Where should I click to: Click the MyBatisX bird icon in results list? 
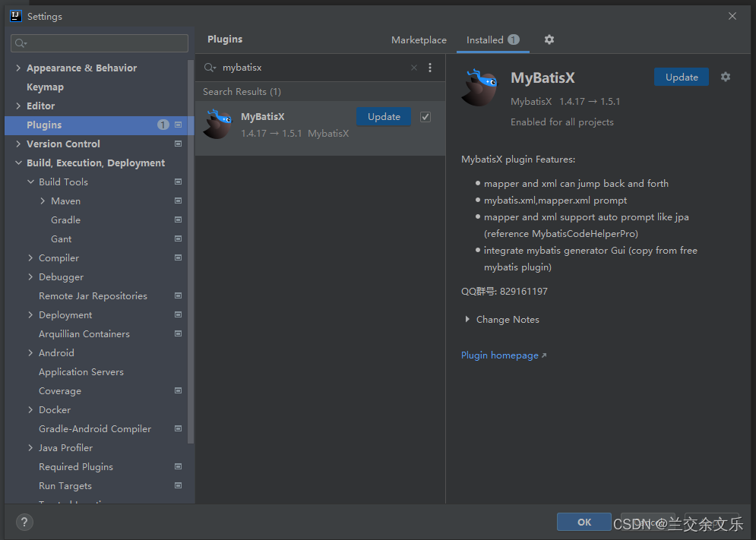pos(218,125)
